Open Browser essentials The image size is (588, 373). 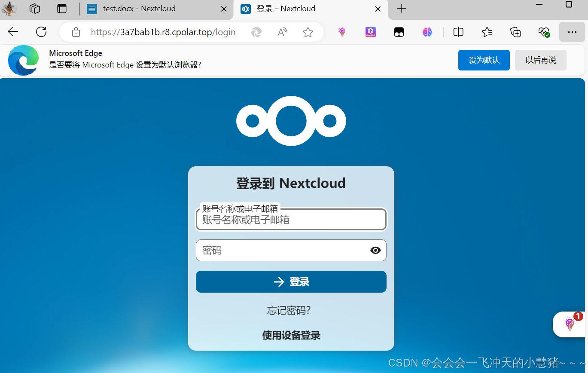point(544,32)
